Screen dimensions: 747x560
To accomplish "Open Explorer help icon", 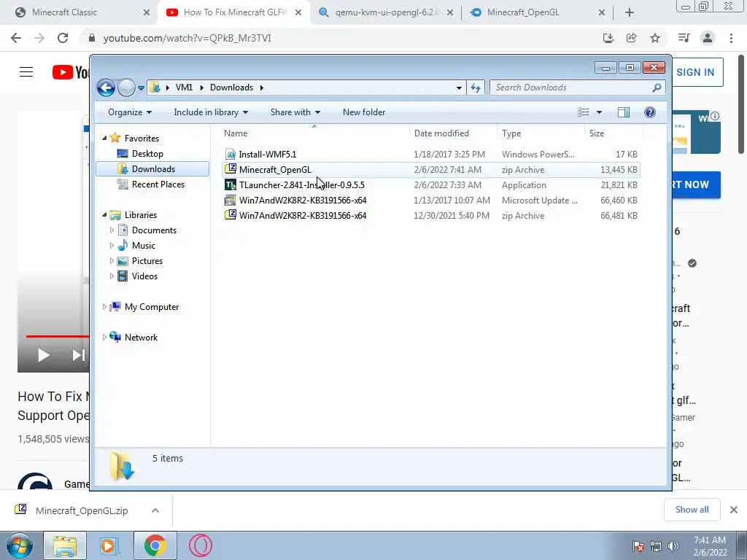I will click(x=650, y=112).
